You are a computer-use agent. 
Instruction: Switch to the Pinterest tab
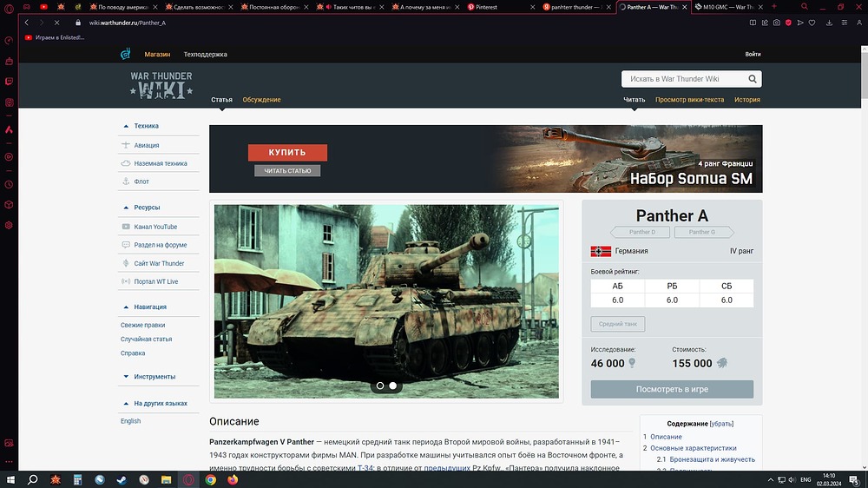coord(501,7)
